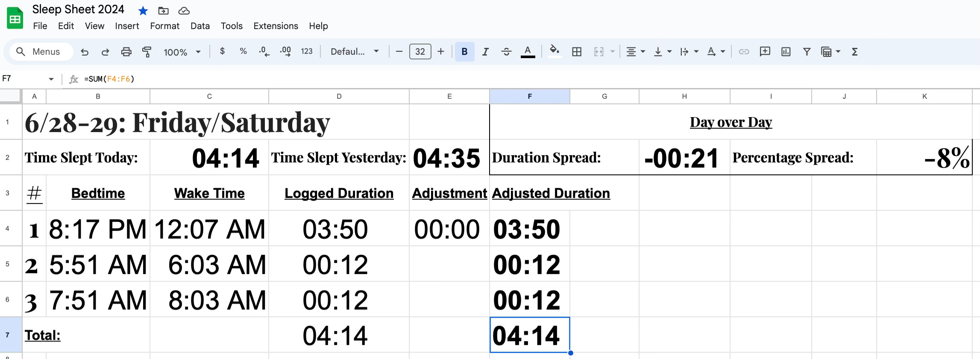The width and height of the screenshot is (980, 359).
Task: Open the Edit menu
Action: (66, 26)
